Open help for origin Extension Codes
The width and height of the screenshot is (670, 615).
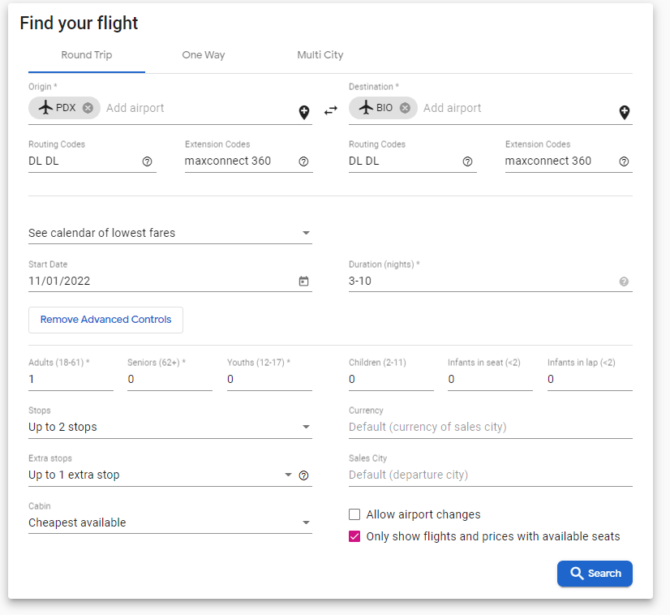click(x=304, y=162)
